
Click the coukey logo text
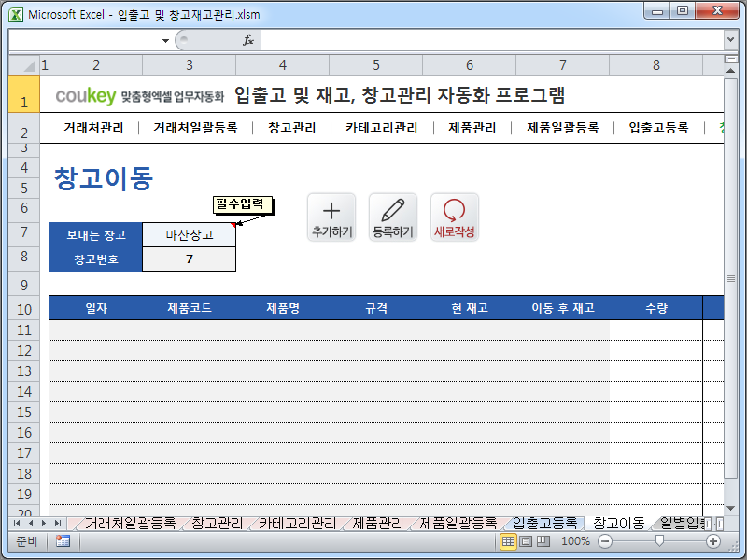click(x=86, y=96)
